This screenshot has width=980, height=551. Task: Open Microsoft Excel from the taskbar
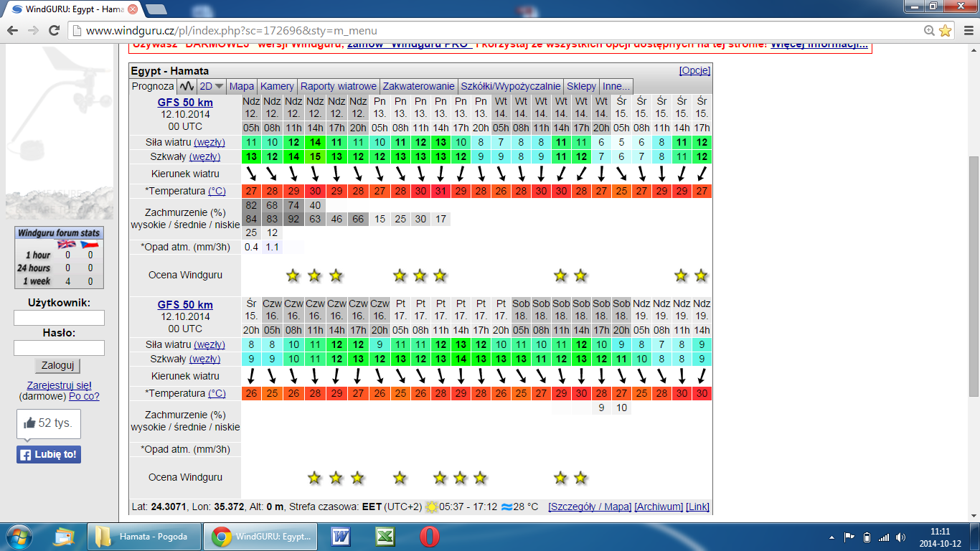point(385,537)
